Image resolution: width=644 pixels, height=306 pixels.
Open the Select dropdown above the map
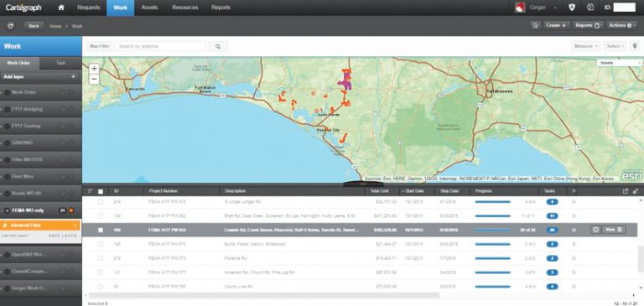[615, 46]
